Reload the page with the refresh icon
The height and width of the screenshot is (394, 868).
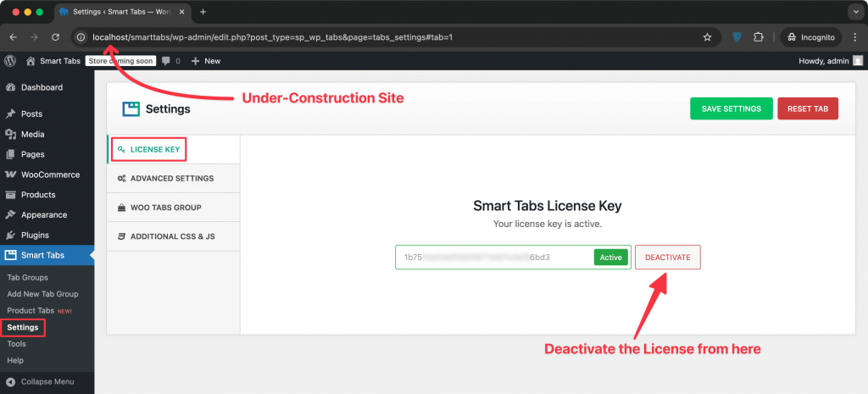[55, 37]
